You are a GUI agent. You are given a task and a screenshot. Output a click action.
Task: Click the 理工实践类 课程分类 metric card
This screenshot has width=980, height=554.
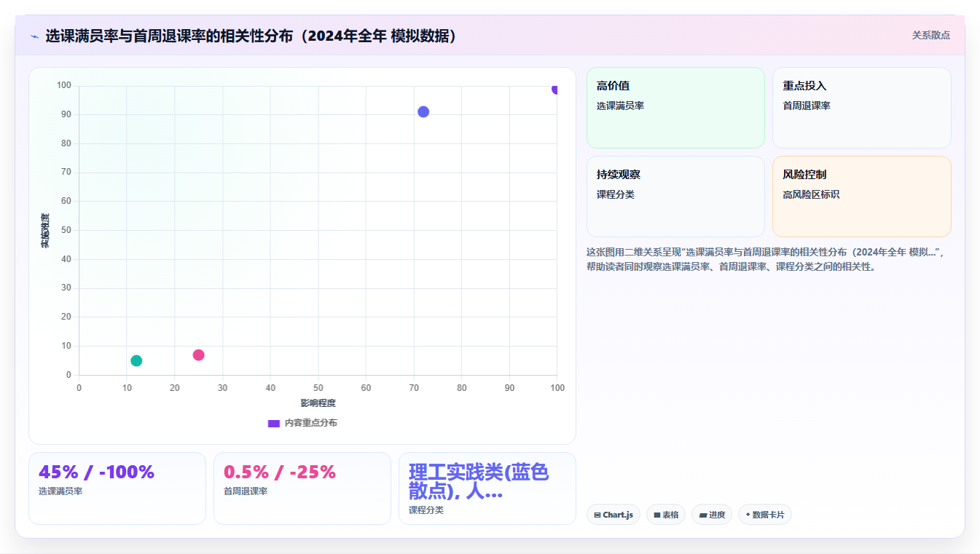487,488
